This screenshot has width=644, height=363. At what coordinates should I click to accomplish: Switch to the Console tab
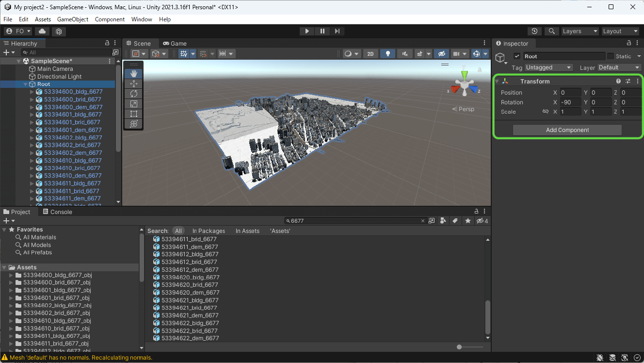(57, 212)
